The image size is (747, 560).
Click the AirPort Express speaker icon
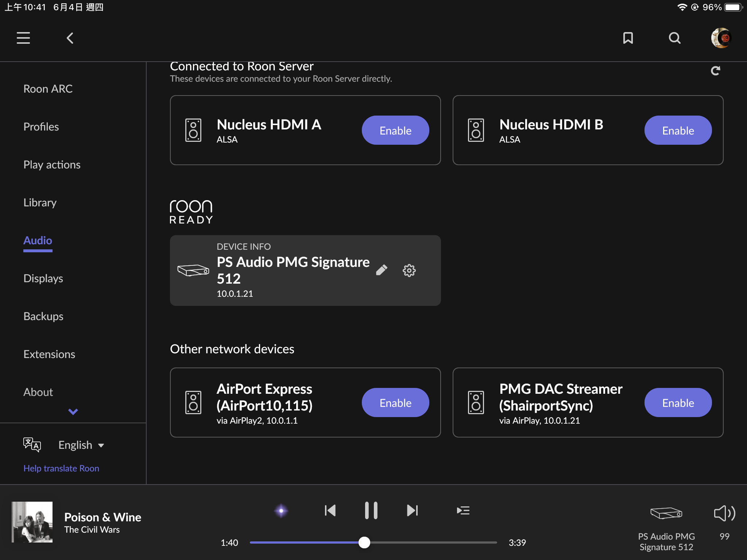pos(193,402)
